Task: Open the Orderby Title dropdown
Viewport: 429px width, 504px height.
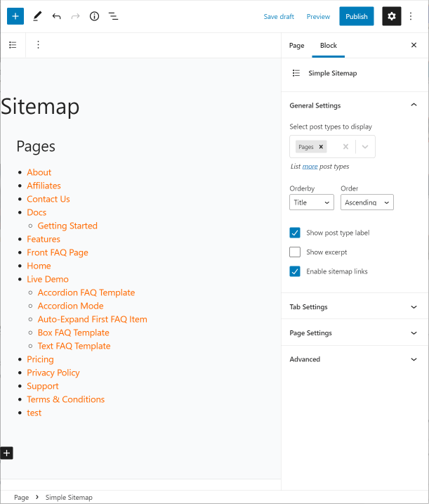Action: tap(311, 202)
